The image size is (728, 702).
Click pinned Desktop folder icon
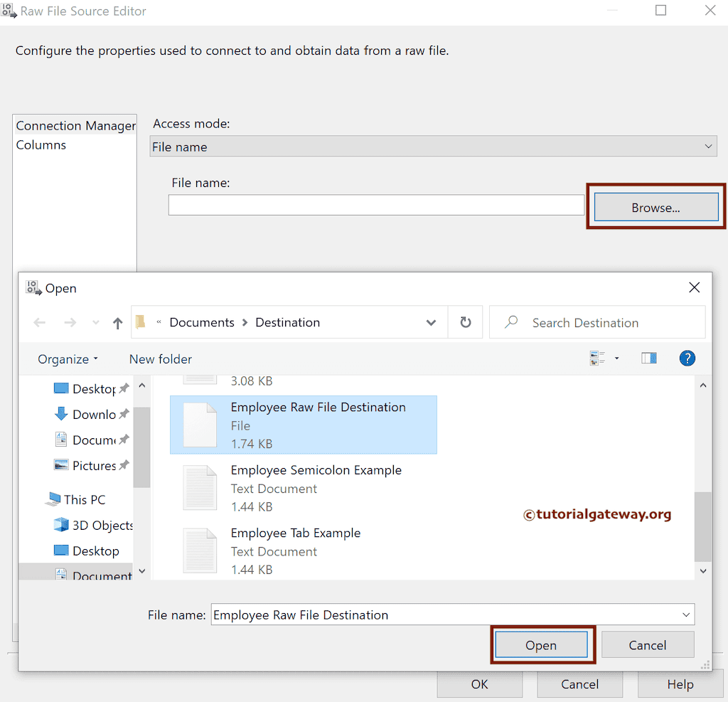click(61, 388)
